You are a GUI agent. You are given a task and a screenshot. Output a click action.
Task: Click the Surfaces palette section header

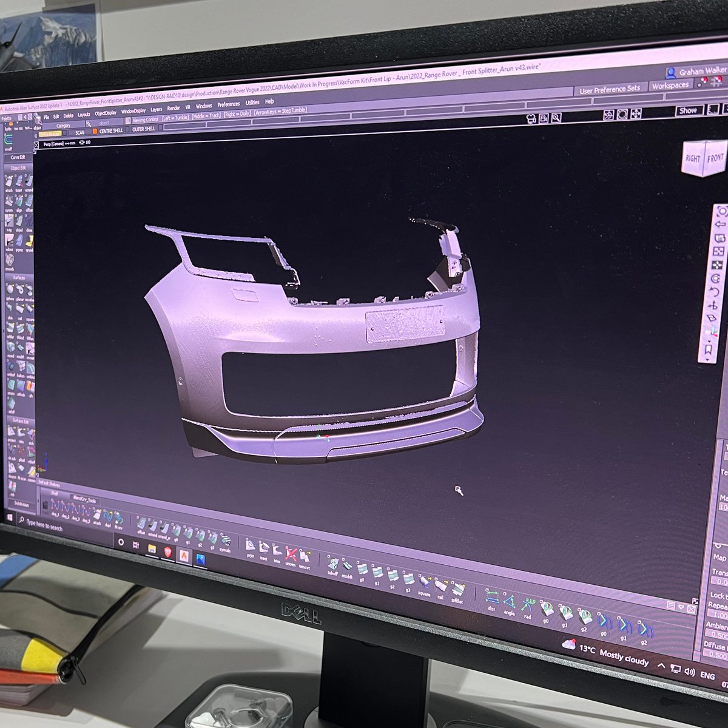(20, 277)
